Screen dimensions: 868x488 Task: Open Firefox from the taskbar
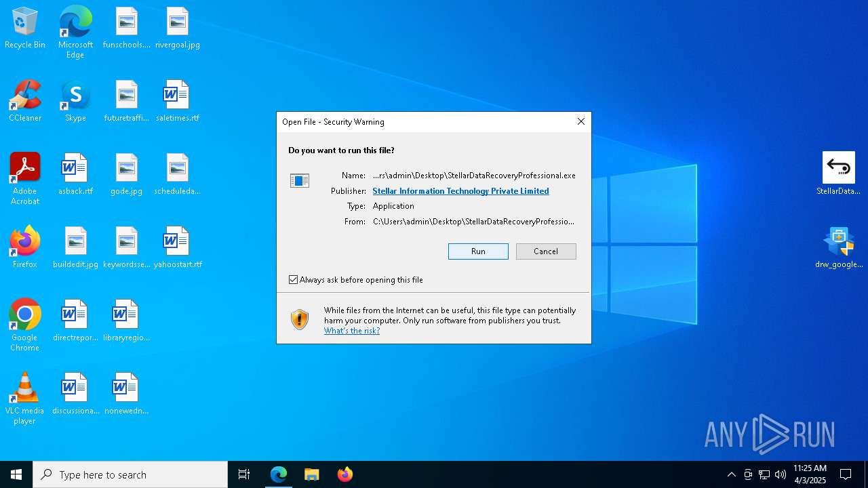click(344, 474)
